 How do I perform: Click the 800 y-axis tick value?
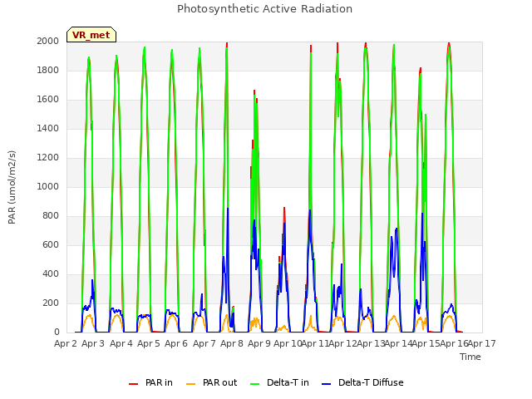(x=51, y=216)
